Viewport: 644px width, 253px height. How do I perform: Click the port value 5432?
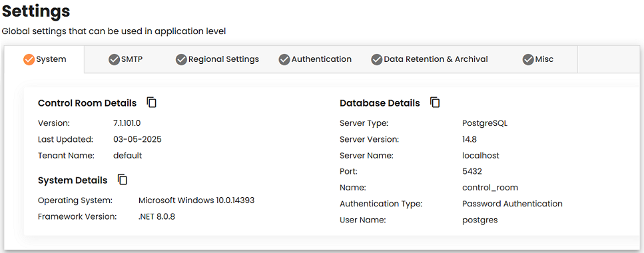point(472,171)
